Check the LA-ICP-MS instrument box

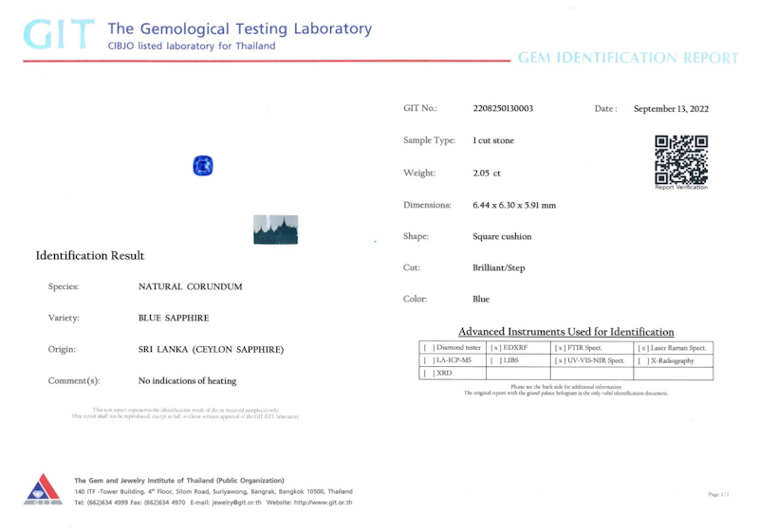[x=428, y=360]
